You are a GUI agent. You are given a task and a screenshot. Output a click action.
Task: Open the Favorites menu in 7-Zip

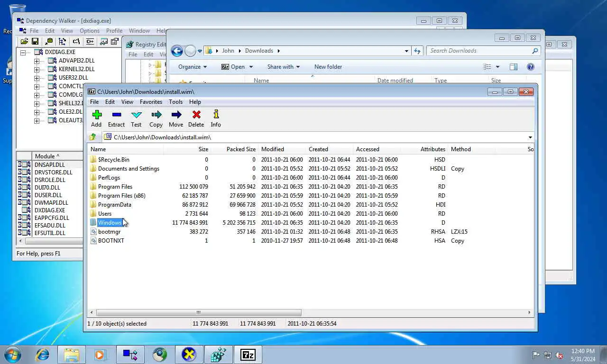point(151,102)
